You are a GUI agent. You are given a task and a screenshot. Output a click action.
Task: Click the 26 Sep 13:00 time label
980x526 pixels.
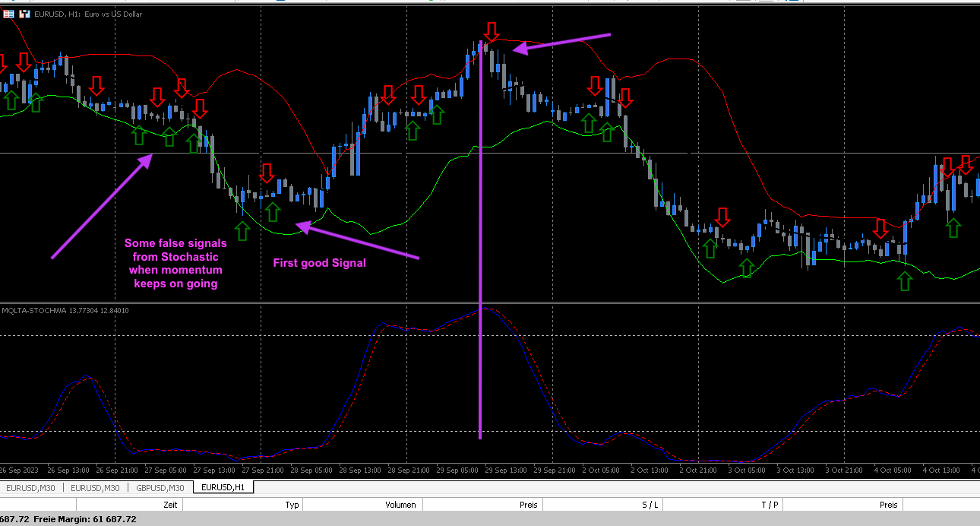coord(68,471)
